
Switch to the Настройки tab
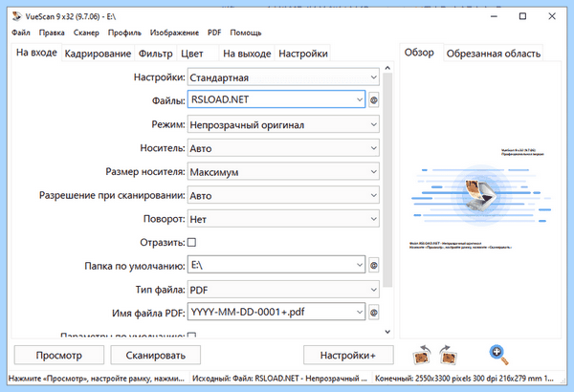[x=303, y=54]
